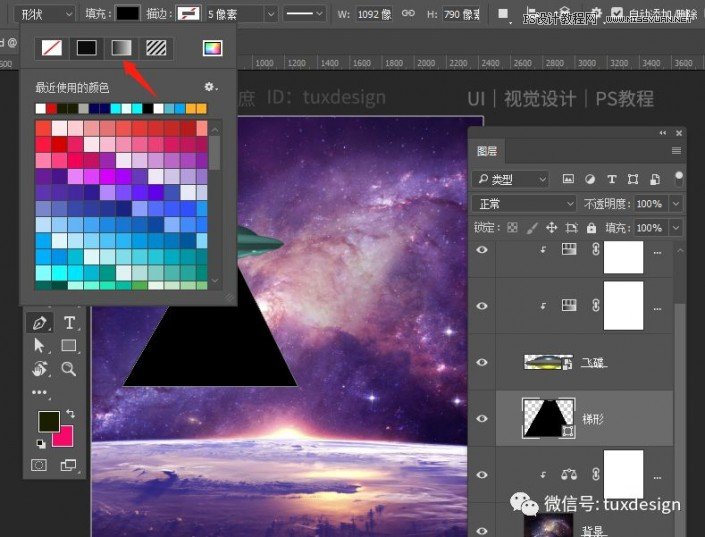Open the color picker rainbow icon

click(x=212, y=48)
